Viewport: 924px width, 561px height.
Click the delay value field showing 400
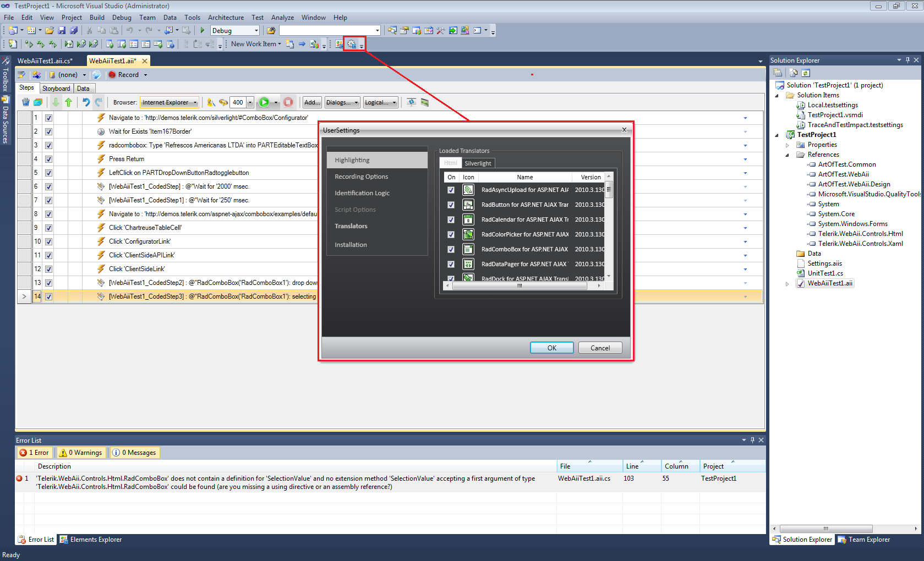click(x=238, y=102)
